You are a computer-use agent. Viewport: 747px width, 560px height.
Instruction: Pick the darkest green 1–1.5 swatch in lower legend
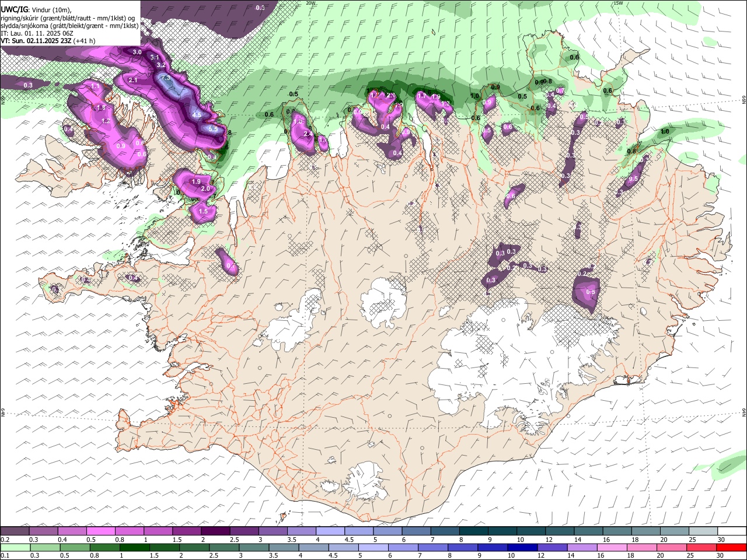135,547
